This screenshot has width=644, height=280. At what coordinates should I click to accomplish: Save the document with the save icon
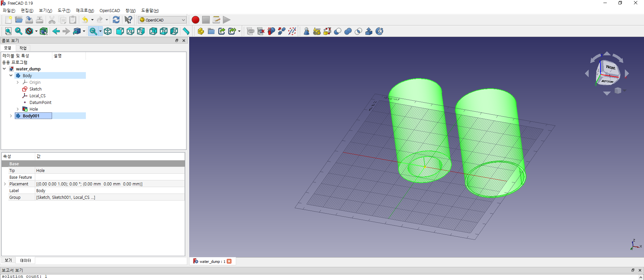[29, 20]
